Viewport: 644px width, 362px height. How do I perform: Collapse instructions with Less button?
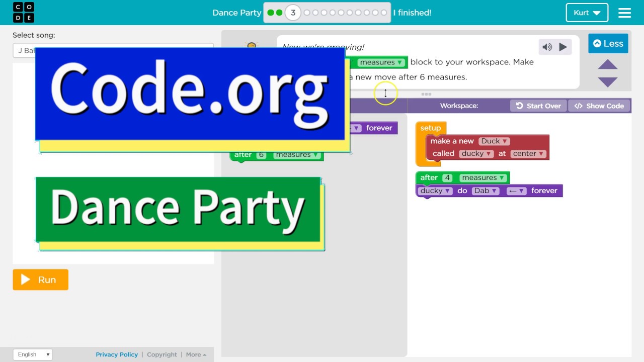click(x=608, y=44)
